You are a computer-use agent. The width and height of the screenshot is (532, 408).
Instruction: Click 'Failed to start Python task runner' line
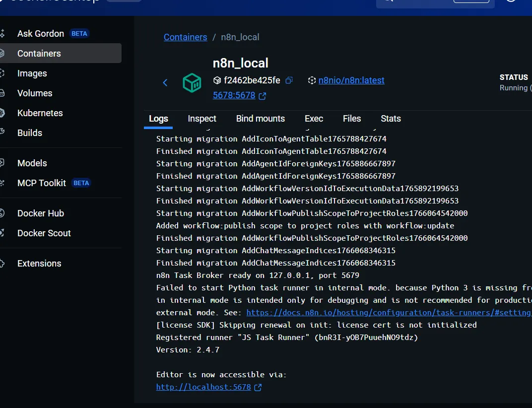pos(344,288)
